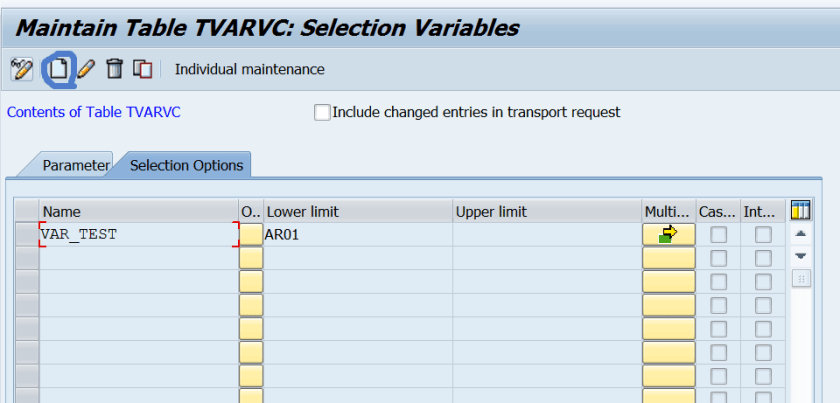Tick the case-sensitive checkbox in VAR_TEST row
This screenshot has width=840, height=403.
coord(718,235)
